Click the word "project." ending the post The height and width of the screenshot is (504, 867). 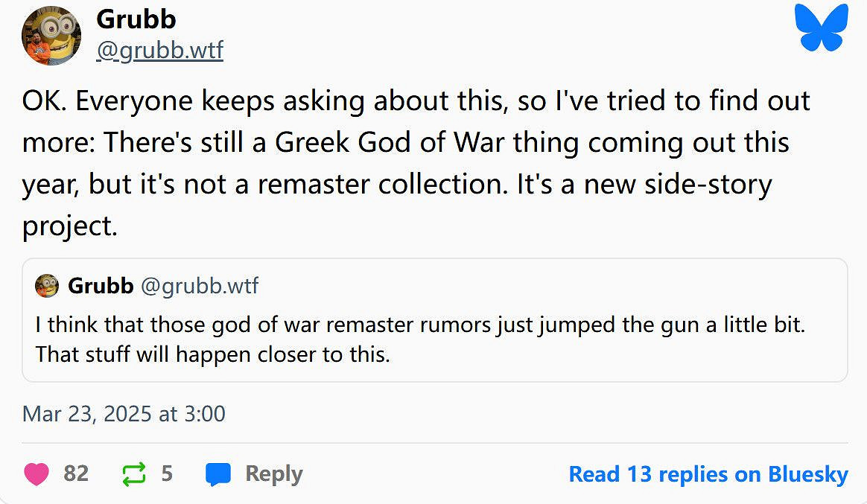pos(70,226)
